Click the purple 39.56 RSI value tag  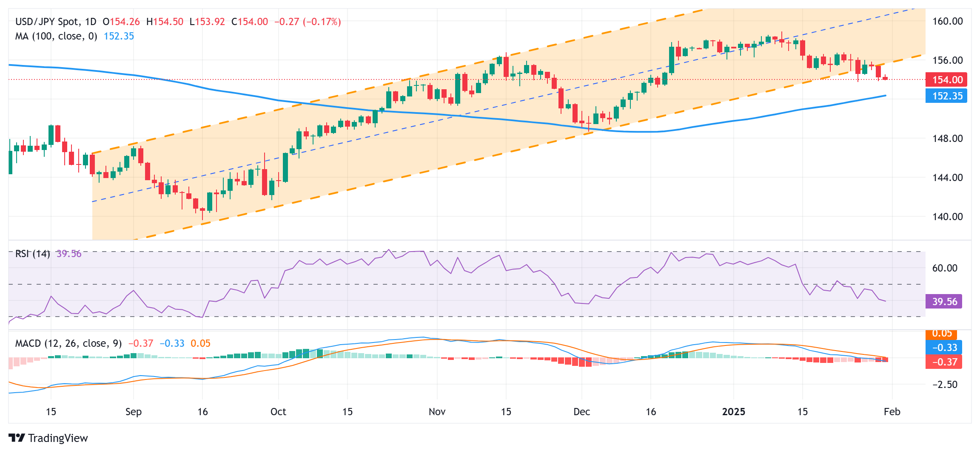pos(944,302)
